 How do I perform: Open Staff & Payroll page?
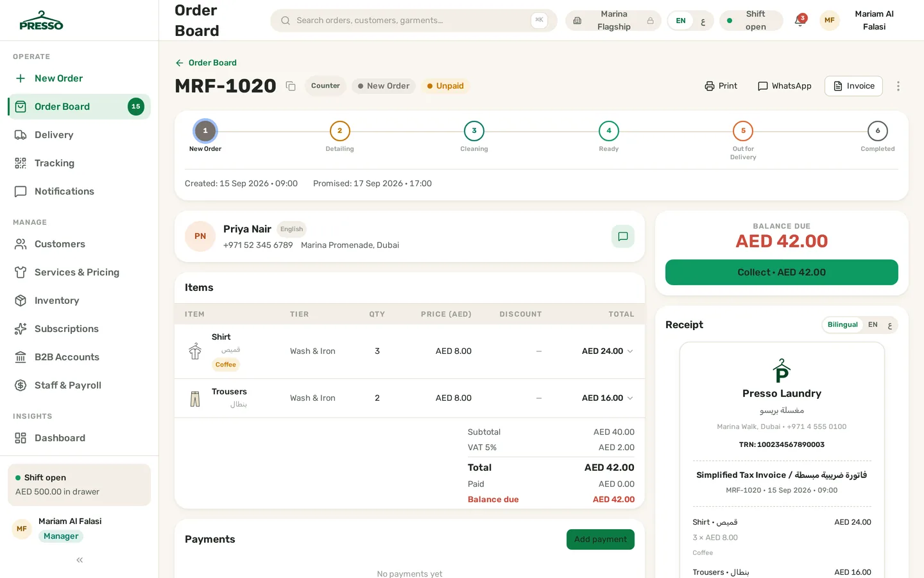click(x=79, y=385)
